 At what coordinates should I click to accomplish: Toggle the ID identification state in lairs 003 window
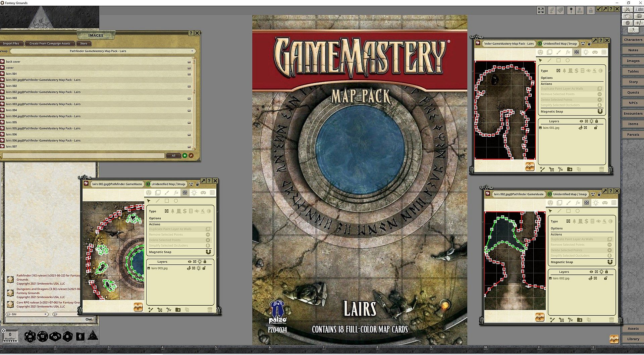coord(148,184)
